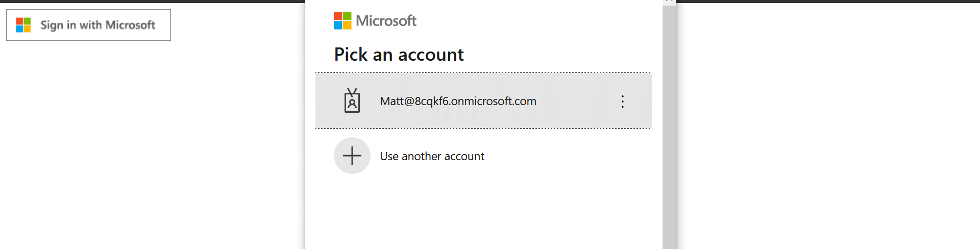Choose Use another account
This screenshot has width=980, height=249.
[x=432, y=156]
